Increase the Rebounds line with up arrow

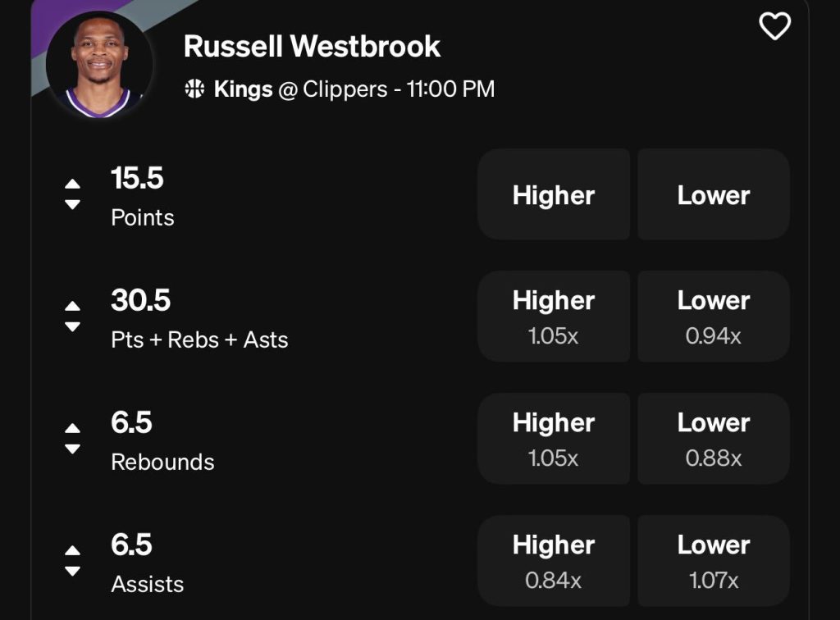tap(73, 428)
